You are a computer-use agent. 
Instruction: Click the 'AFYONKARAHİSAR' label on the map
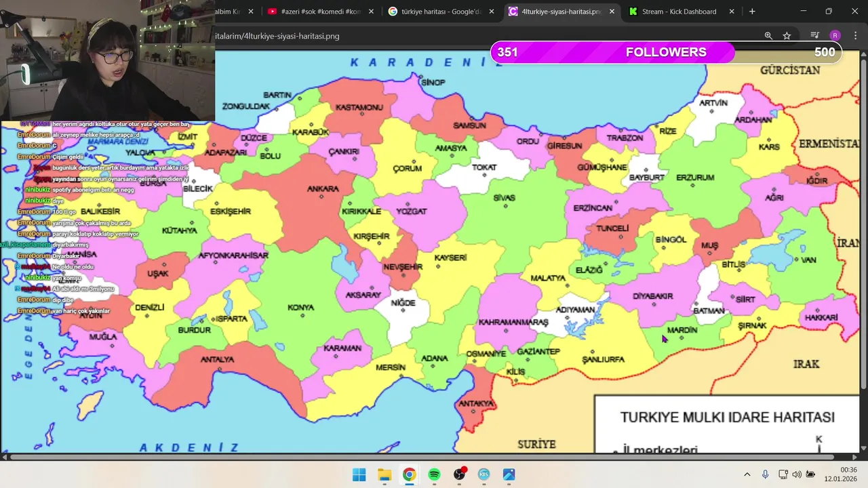[x=233, y=256]
